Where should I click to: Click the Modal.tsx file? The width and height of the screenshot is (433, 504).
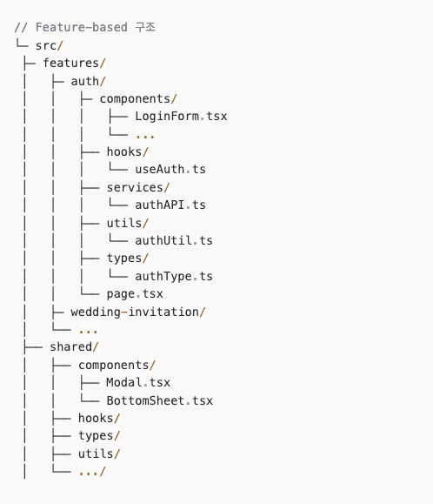(x=138, y=382)
